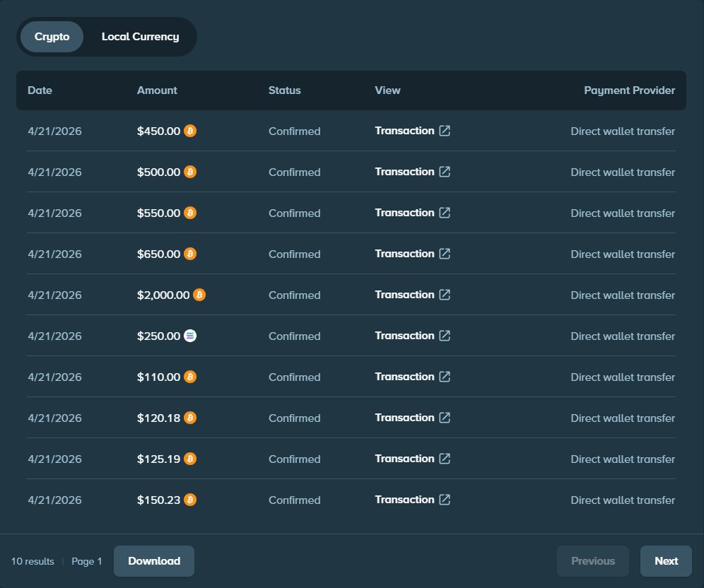The width and height of the screenshot is (704, 588).
Task: Click the Bitcoin icon next to $450.00
Action: coord(190,131)
